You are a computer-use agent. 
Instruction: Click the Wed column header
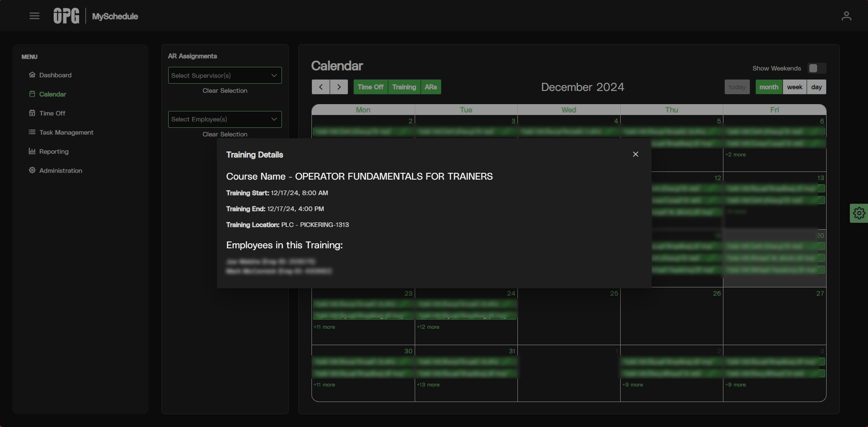569,110
